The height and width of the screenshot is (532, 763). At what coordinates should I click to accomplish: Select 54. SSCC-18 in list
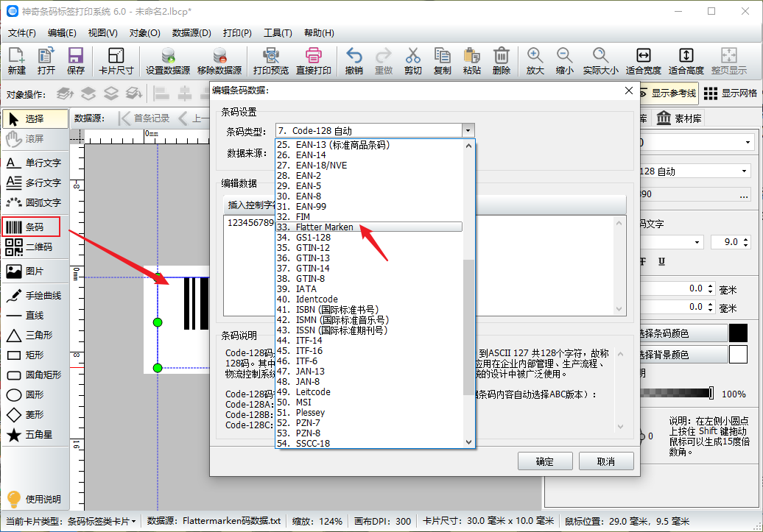click(x=369, y=444)
